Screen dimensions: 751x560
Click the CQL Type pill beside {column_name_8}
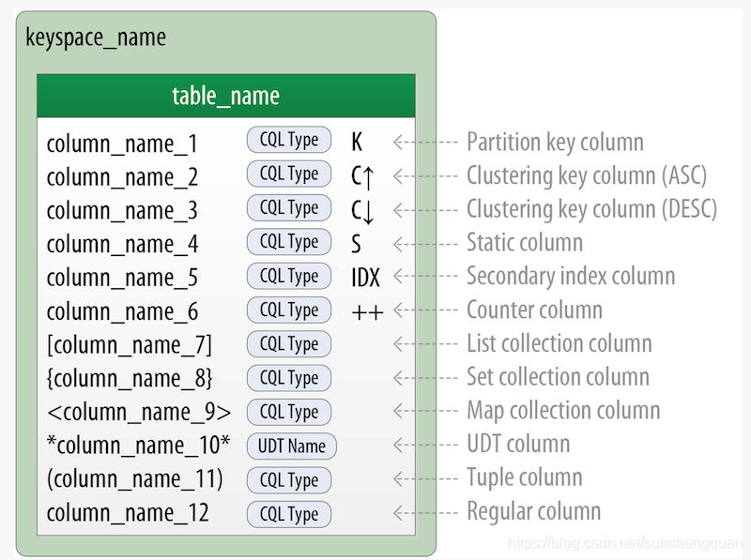289,378
